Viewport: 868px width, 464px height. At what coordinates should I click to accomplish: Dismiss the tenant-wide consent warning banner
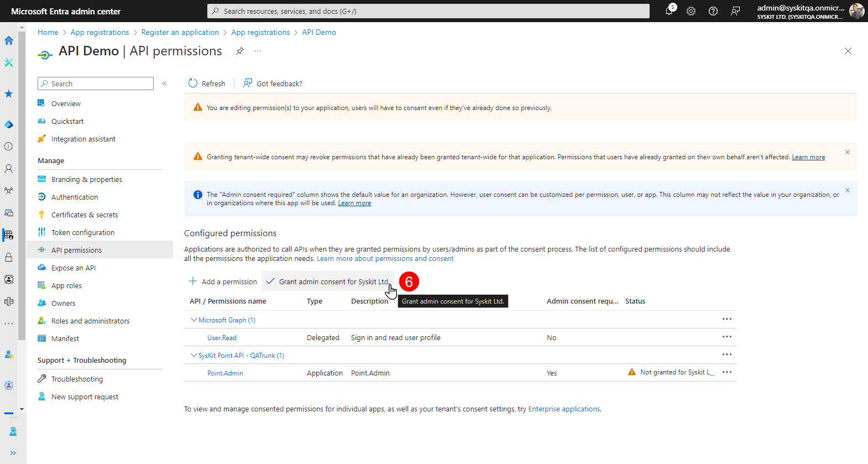pos(847,152)
